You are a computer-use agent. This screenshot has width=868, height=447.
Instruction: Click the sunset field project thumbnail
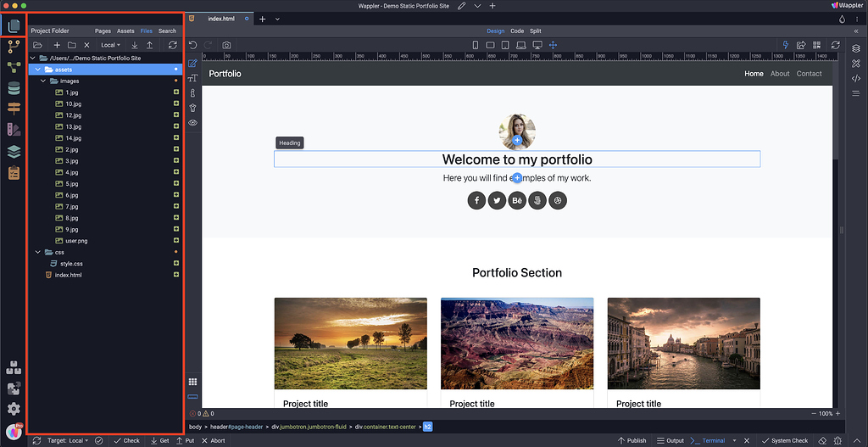350,344
